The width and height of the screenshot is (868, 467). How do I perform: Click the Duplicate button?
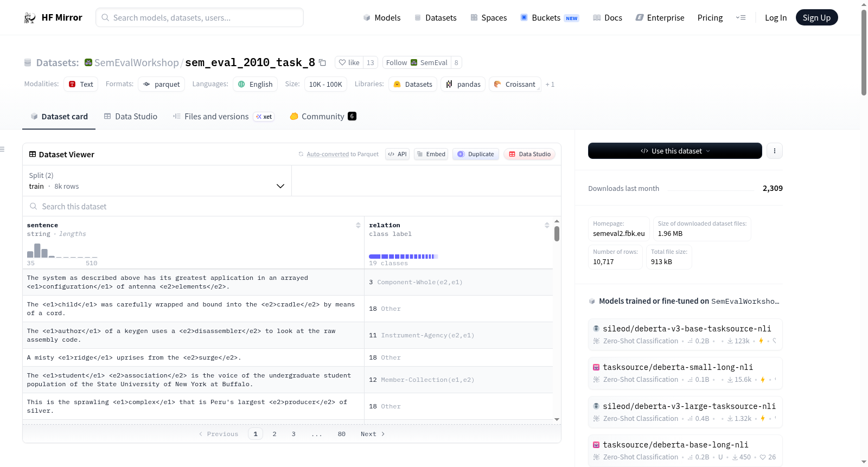click(x=476, y=154)
